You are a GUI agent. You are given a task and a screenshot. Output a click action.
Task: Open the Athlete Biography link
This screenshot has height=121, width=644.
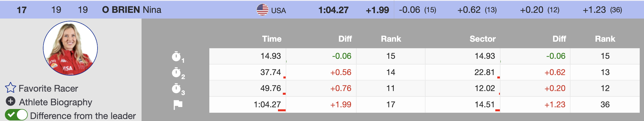coord(55,102)
